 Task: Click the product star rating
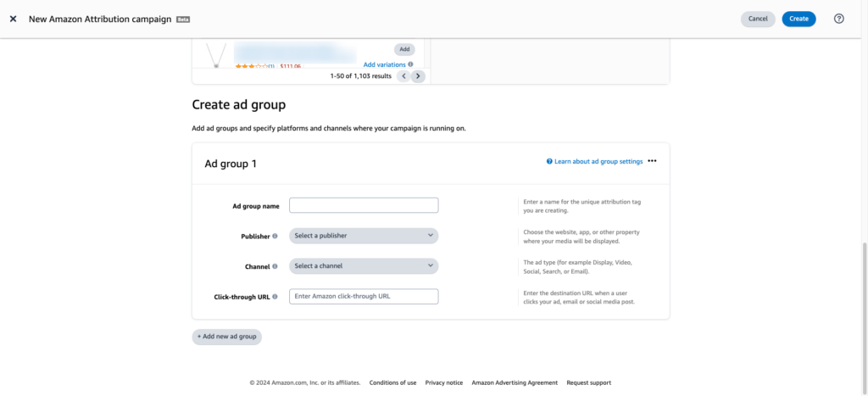click(x=252, y=66)
